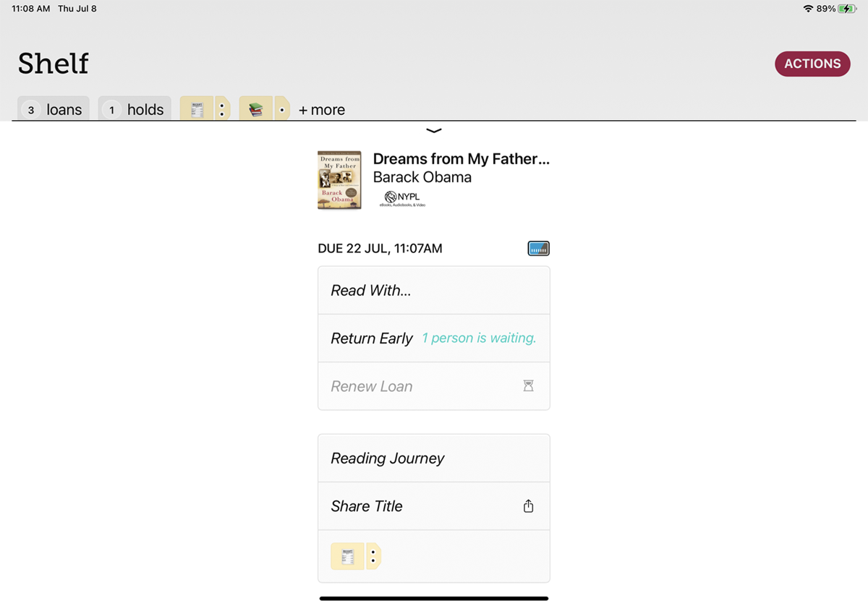Tap the NYPL library logo
Screen dimensions: 868x606
[x=404, y=199]
